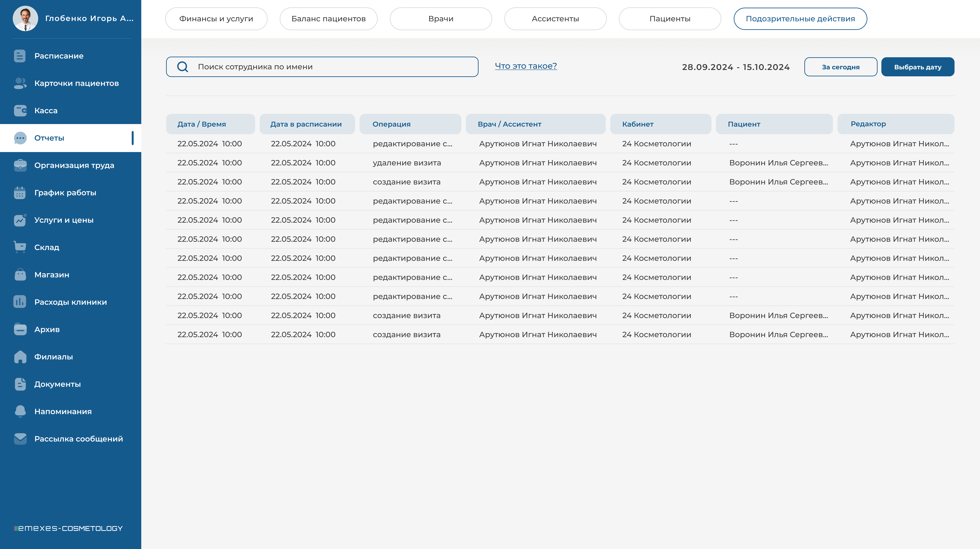Click the Документы file icon

tap(20, 384)
